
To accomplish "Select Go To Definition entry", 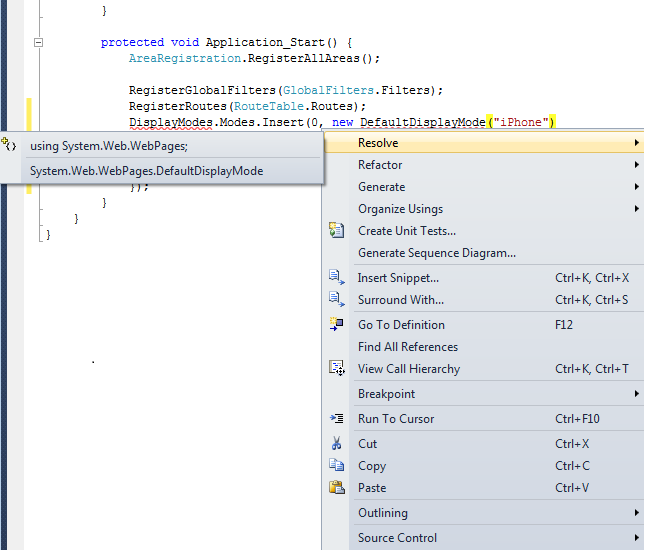I will pos(484,325).
